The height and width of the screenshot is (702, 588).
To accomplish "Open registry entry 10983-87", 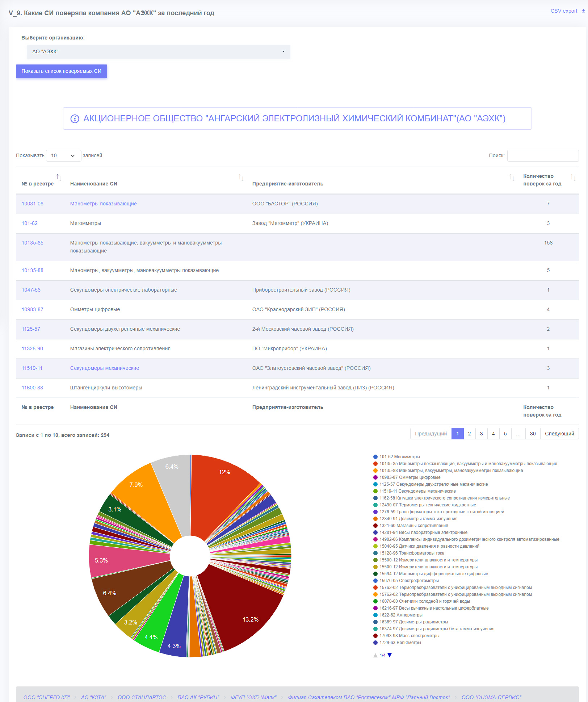I will point(33,309).
